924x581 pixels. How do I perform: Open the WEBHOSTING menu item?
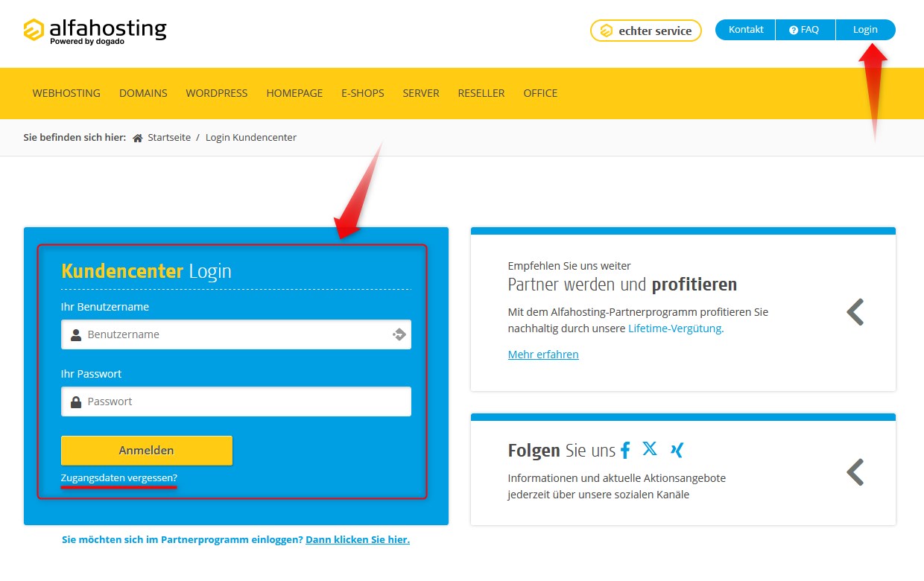[66, 93]
